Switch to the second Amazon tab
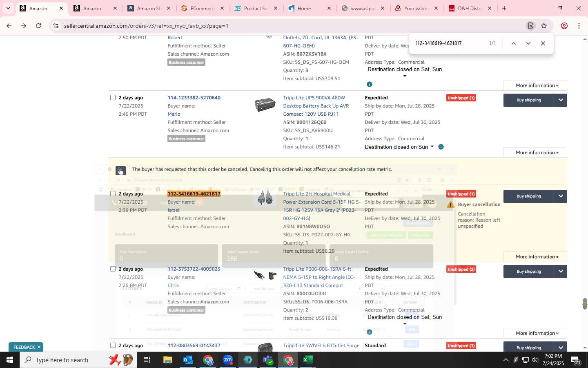Screen dimensions: 588x368 click(95, 8)
